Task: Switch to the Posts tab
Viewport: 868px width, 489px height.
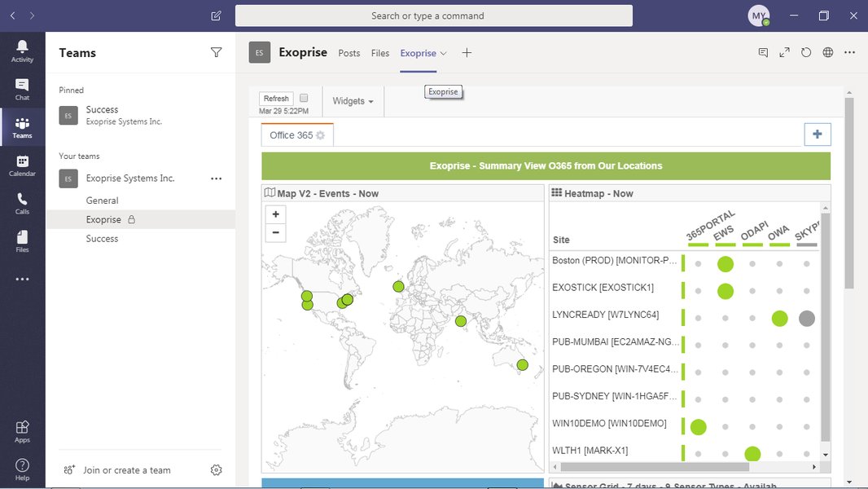Action: (x=349, y=52)
